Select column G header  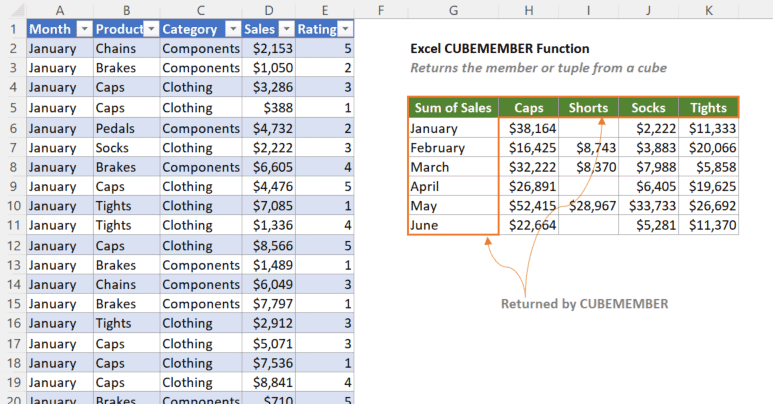coord(453,9)
